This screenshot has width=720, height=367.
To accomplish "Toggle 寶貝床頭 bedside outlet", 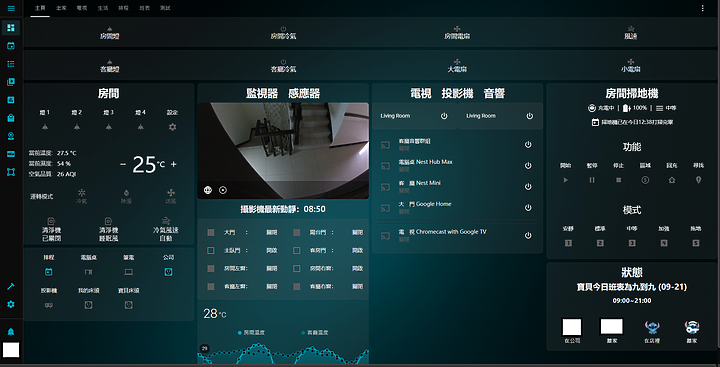I will tap(129, 305).
